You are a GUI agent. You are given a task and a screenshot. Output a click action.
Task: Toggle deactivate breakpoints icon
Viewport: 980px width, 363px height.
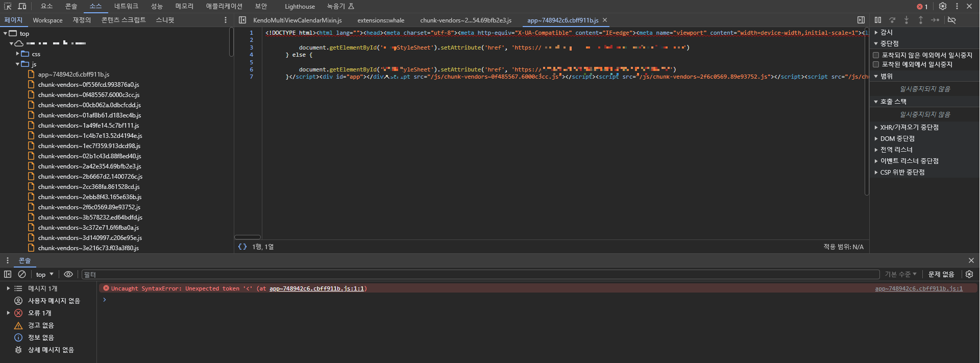952,20
